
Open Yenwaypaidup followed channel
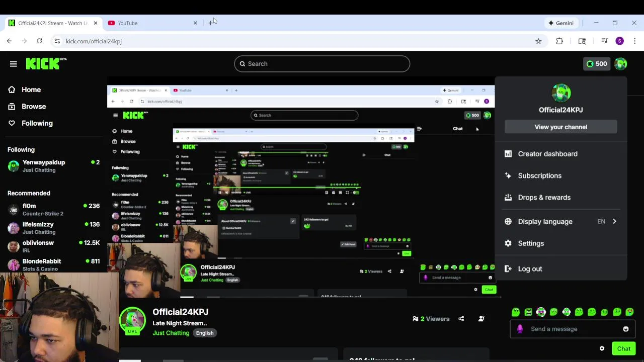coord(53,166)
